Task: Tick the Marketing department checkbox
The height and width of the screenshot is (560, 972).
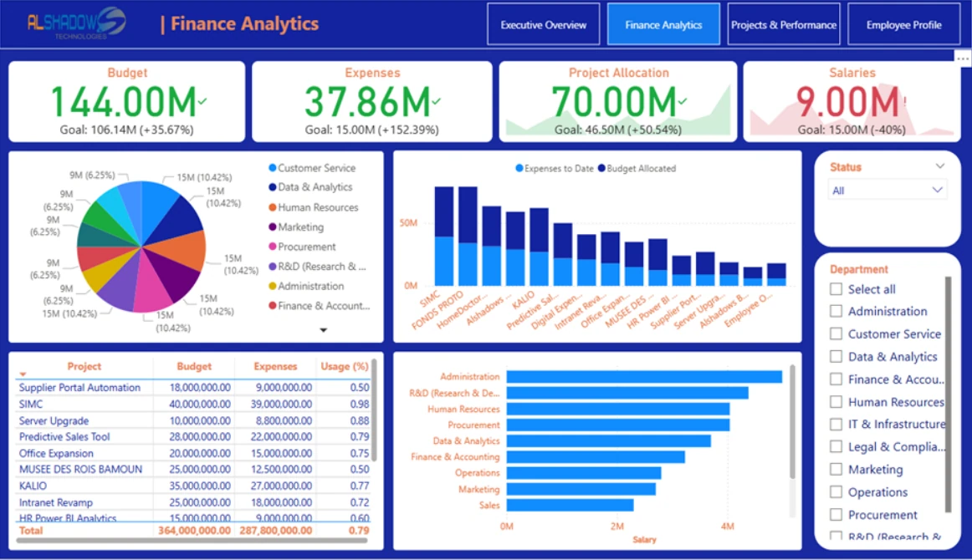Action: pos(836,469)
